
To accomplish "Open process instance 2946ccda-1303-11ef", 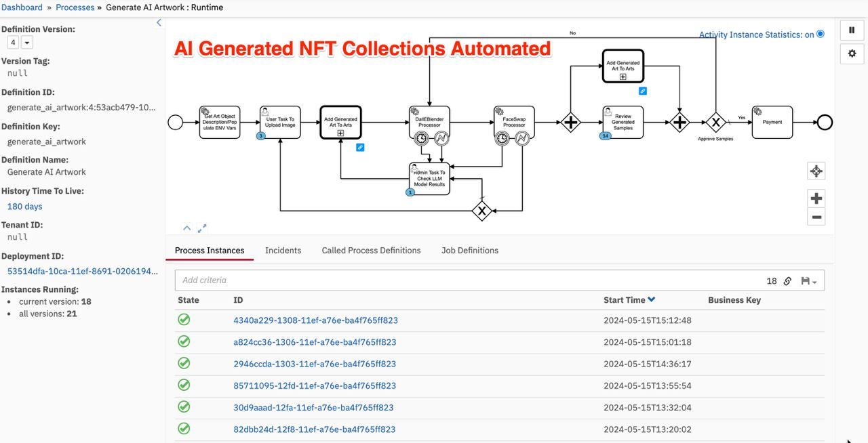I will point(315,364).
